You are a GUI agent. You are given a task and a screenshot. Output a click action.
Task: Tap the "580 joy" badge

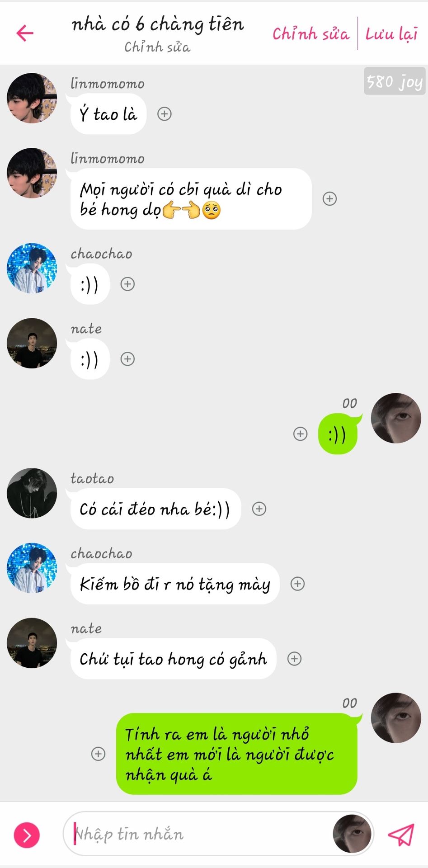tap(395, 81)
